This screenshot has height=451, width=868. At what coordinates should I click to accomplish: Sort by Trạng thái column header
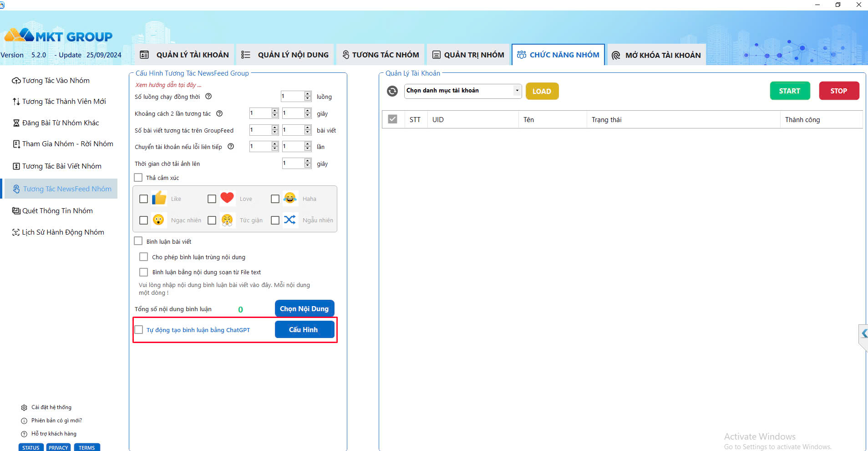click(683, 119)
